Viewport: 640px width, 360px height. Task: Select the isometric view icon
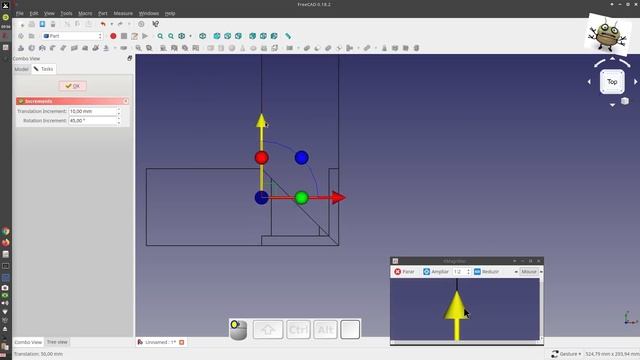coord(202,36)
